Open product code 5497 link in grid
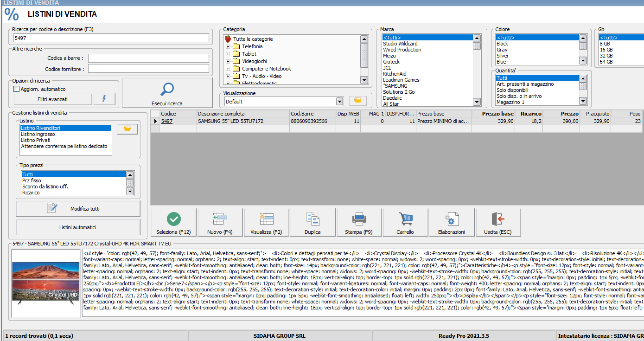Screen dimensions: 644x341 pyautogui.click(x=166, y=121)
